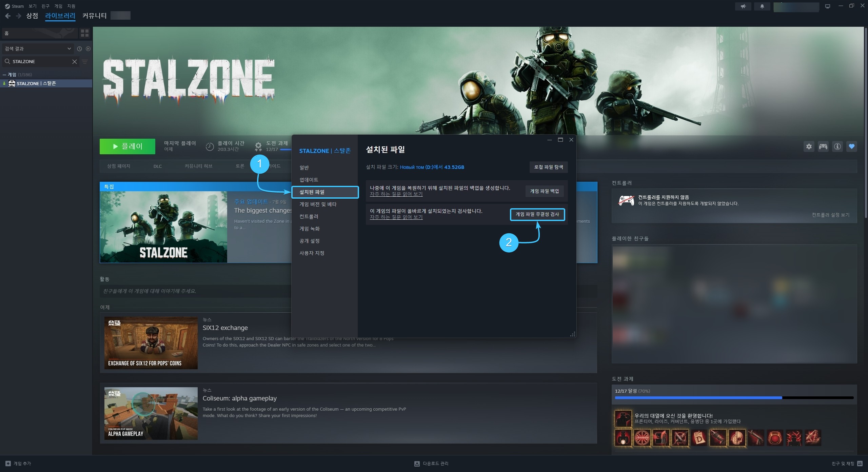Open the FAQ link under the backup description
The image size is (868, 472).
click(x=396, y=194)
